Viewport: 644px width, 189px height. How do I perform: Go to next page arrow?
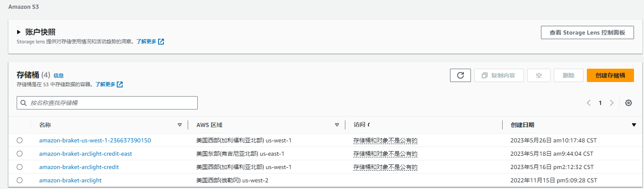coord(611,103)
